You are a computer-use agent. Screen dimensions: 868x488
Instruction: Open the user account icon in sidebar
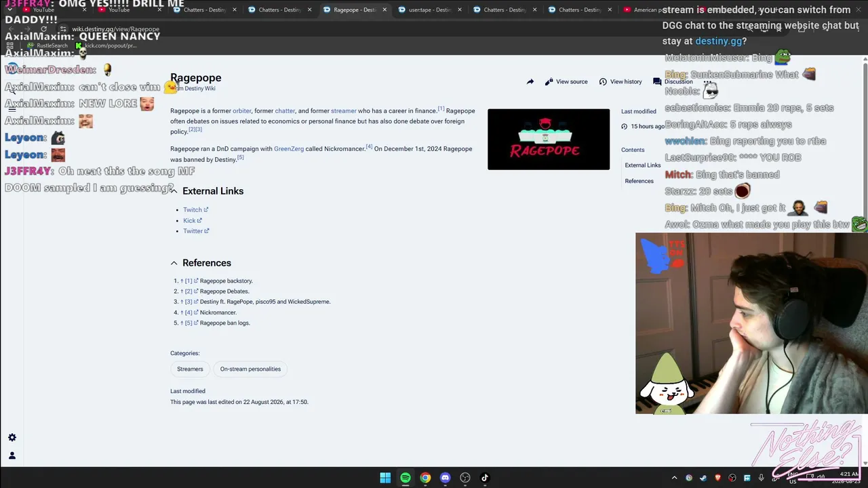[12, 455]
